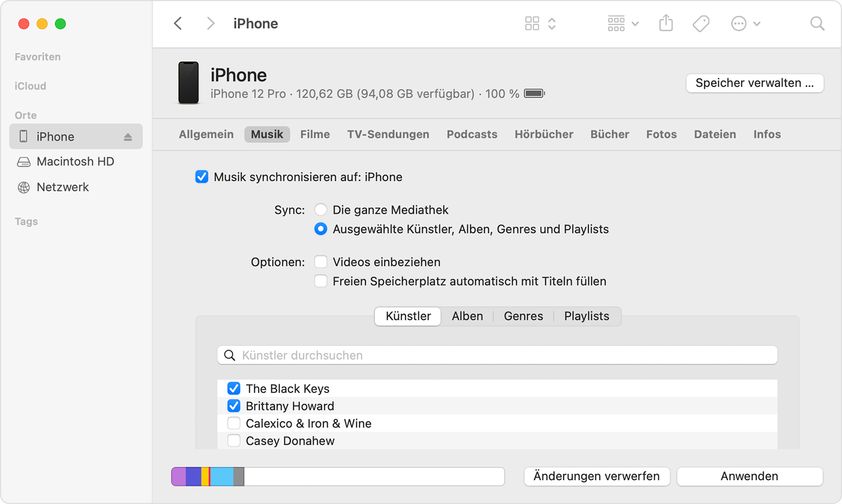Switch to the Hörbücher tab
This screenshot has width=842, height=504.
(544, 134)
